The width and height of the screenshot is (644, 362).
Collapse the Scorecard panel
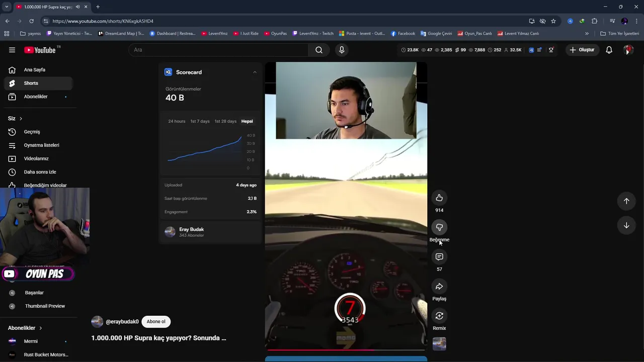[255, 72]
